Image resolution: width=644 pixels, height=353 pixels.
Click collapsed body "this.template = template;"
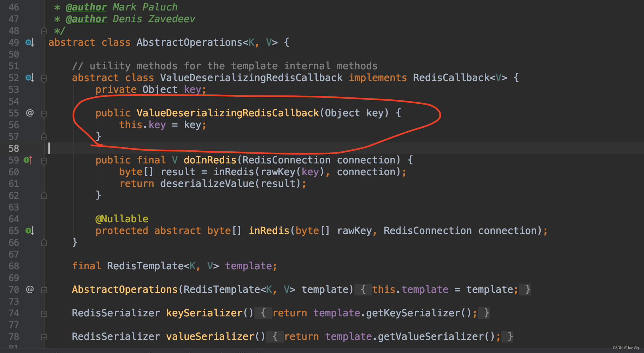[x=445, y=290]
